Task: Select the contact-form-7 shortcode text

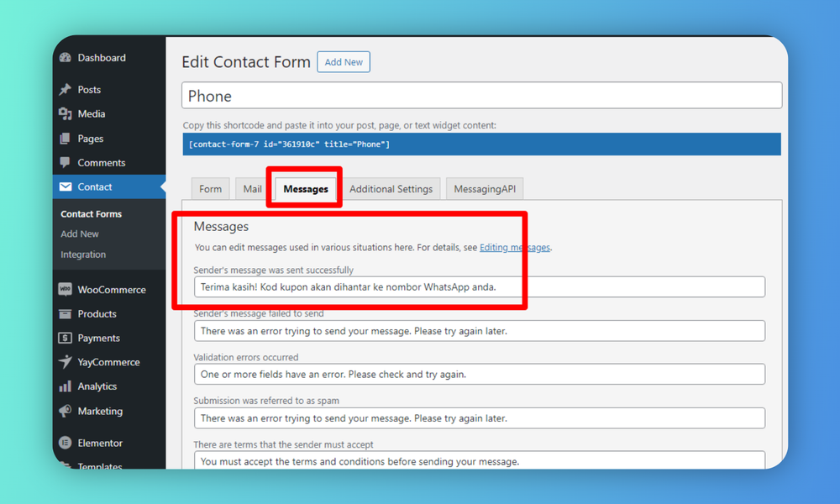Action: click(289, 144)
